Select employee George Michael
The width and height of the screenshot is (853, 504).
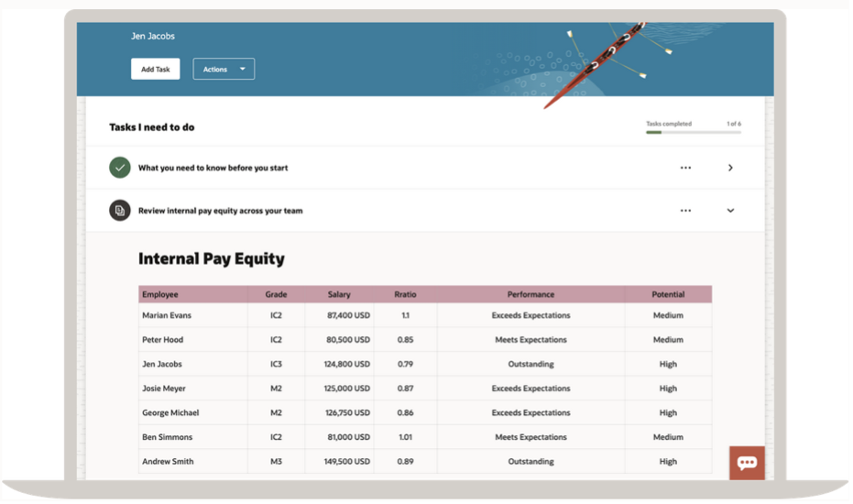click(170, 412)
